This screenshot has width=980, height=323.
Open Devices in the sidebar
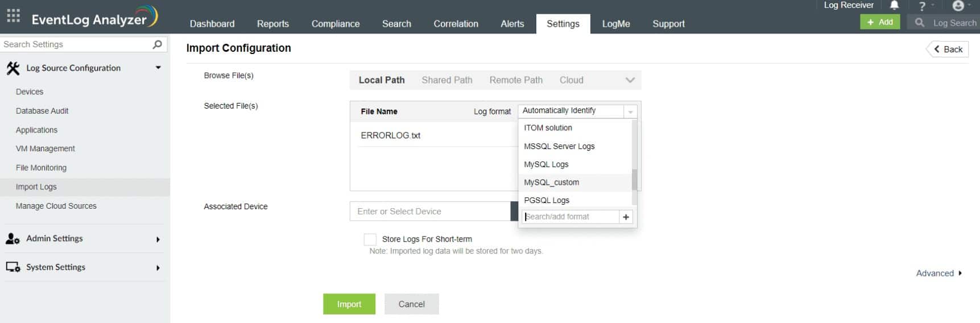point(30,92)
